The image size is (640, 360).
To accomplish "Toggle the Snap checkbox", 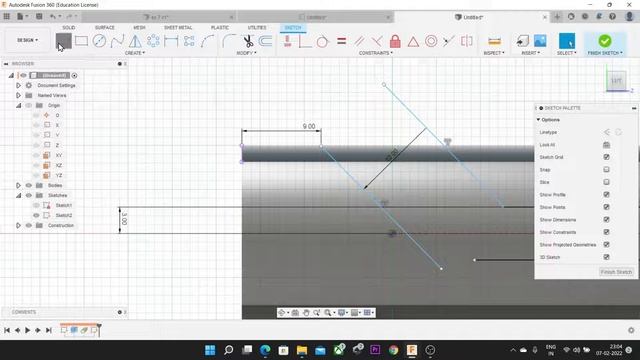I will 606,169.
